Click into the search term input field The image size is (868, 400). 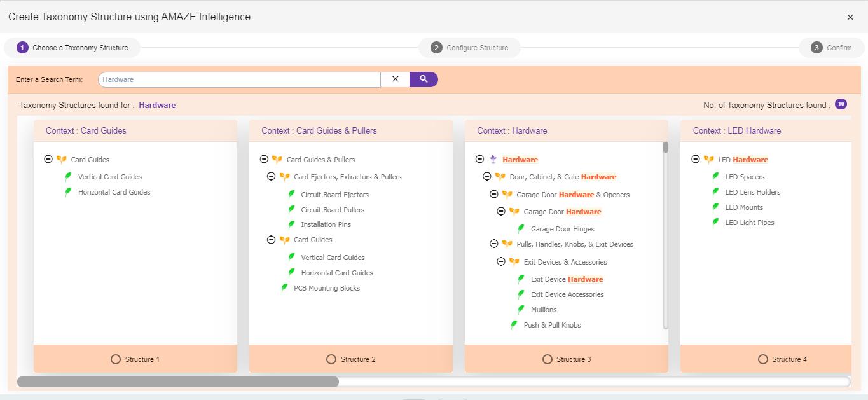click(240, 79)
